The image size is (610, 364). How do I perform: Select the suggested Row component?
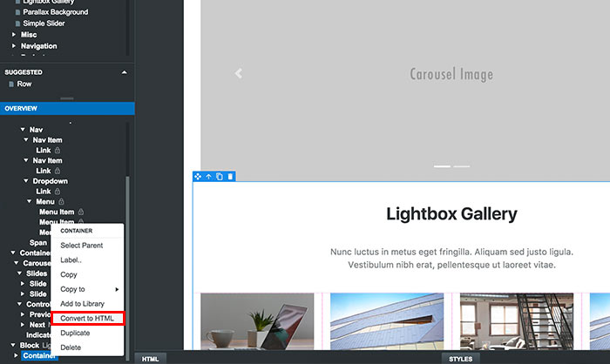pos(24,84)
